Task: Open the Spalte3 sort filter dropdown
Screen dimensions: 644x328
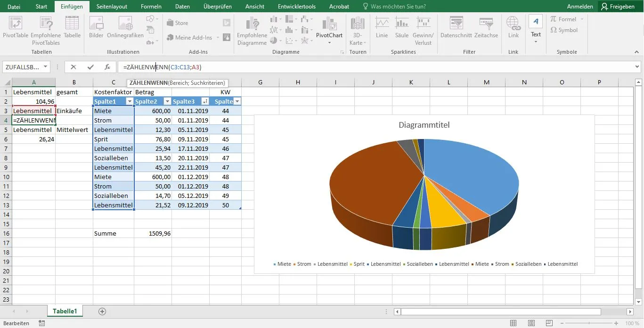Action: 205,101
